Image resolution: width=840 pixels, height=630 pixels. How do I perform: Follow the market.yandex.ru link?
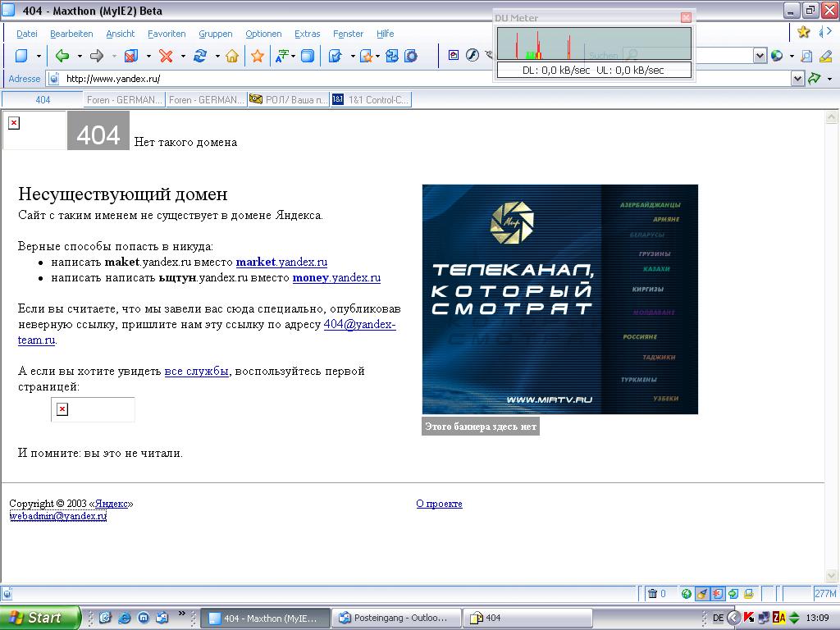281,262
